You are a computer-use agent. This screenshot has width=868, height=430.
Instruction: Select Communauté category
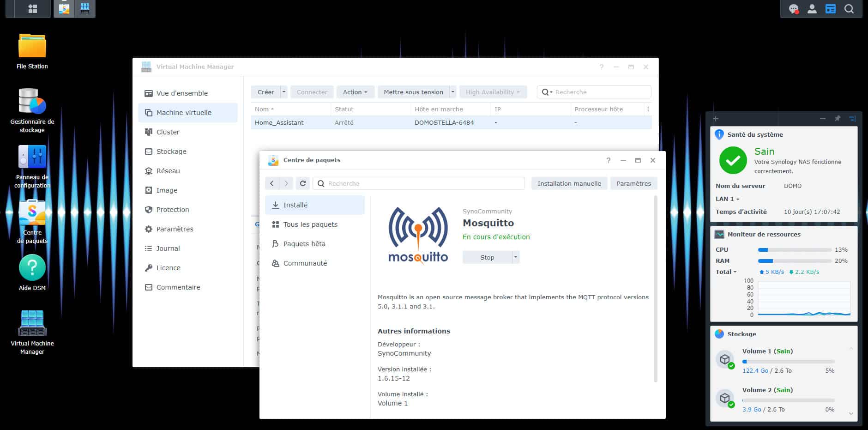(x=315, y=263)
